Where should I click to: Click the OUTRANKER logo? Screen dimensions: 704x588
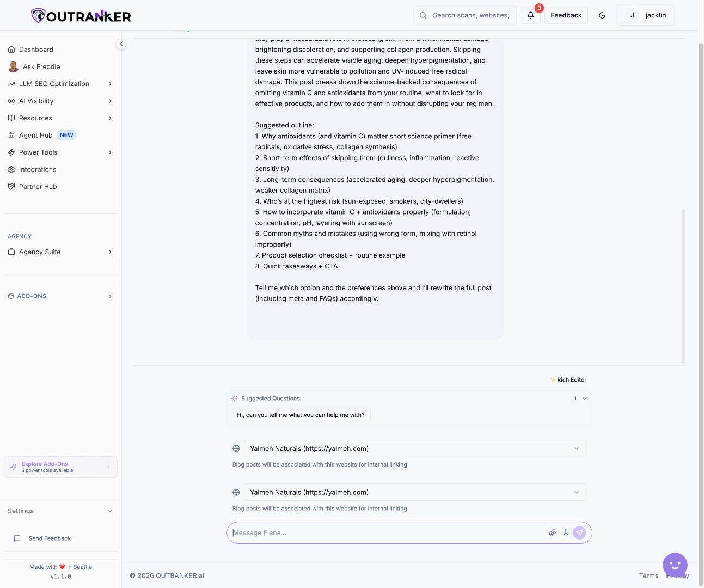click(x=81, y=16)
